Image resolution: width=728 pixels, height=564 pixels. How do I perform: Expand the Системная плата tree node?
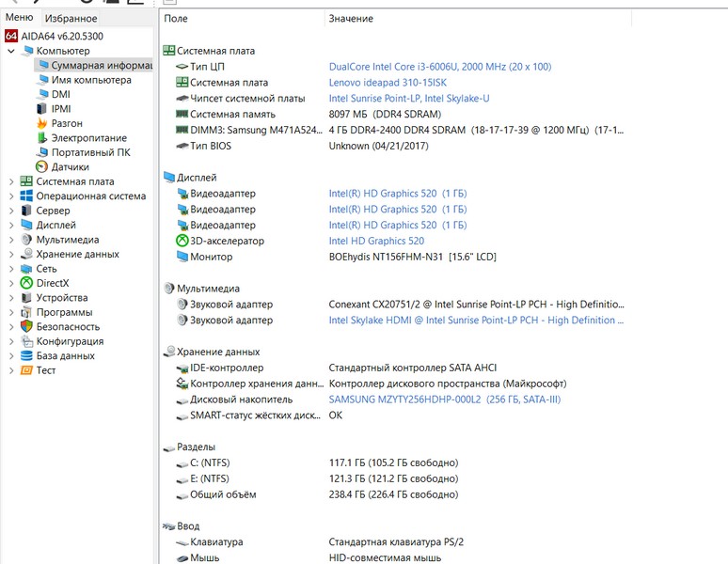point(11,181)
